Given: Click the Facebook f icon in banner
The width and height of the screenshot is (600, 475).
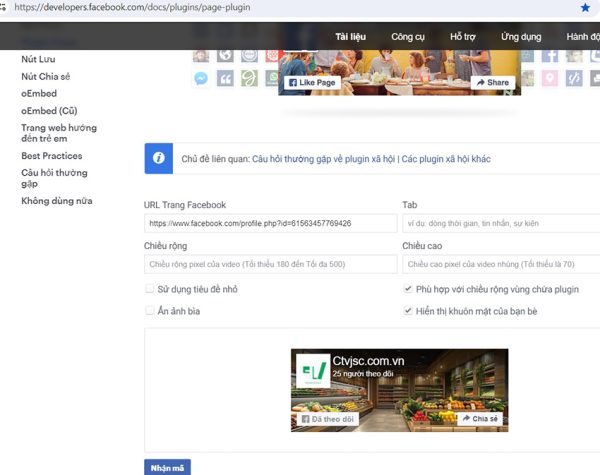Looking at the screenshot, I should coord(549,56).
